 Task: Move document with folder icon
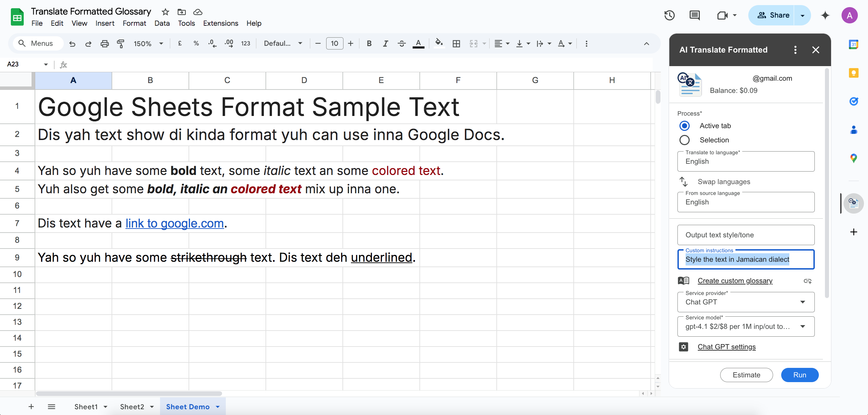181,12
